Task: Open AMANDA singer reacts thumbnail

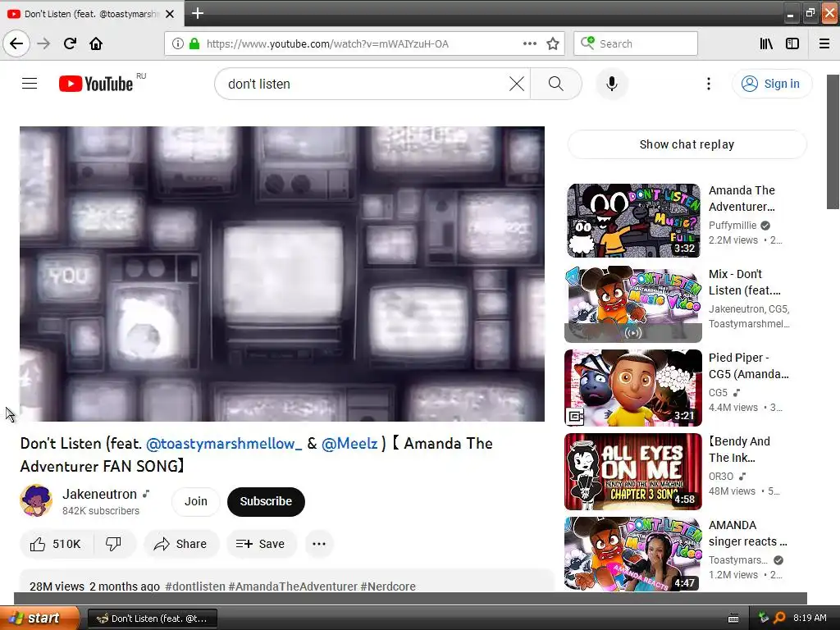Action: tap(633, 554)
